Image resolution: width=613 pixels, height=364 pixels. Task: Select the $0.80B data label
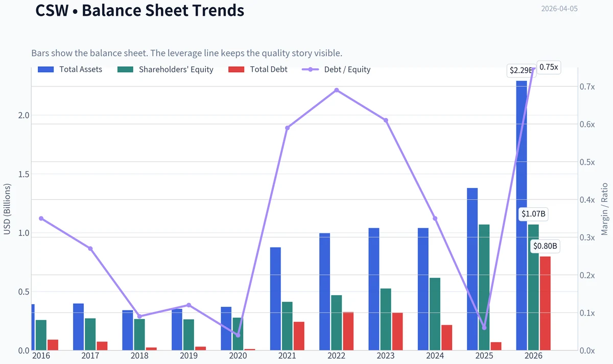(546, 247)
